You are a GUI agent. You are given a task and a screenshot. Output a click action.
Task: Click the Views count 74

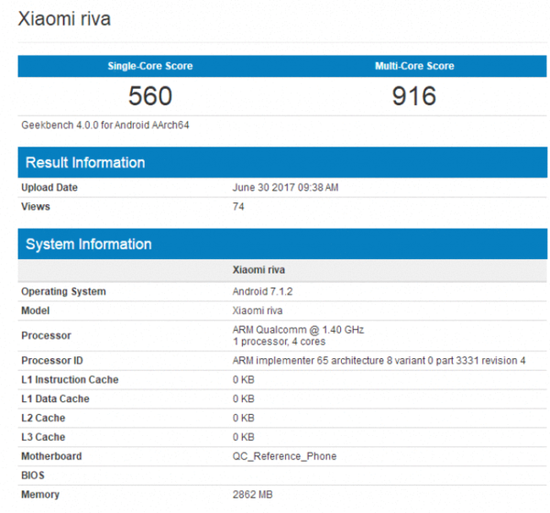238,207
